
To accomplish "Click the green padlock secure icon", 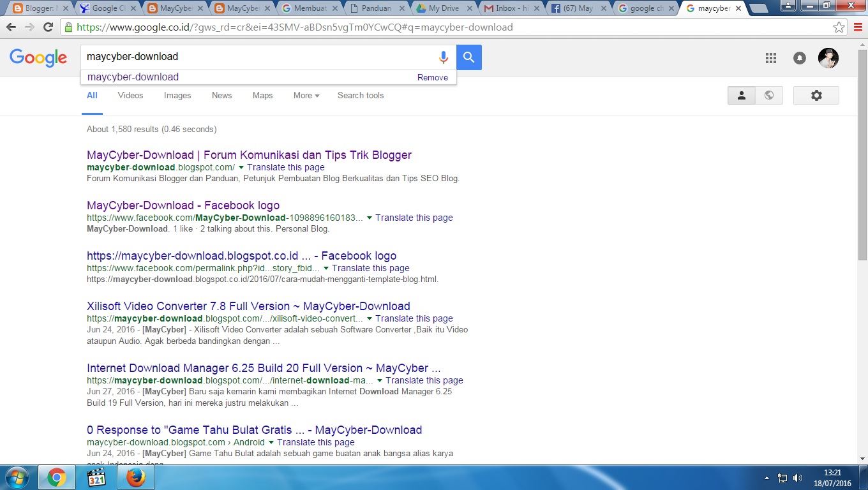I will coord(69,27).
